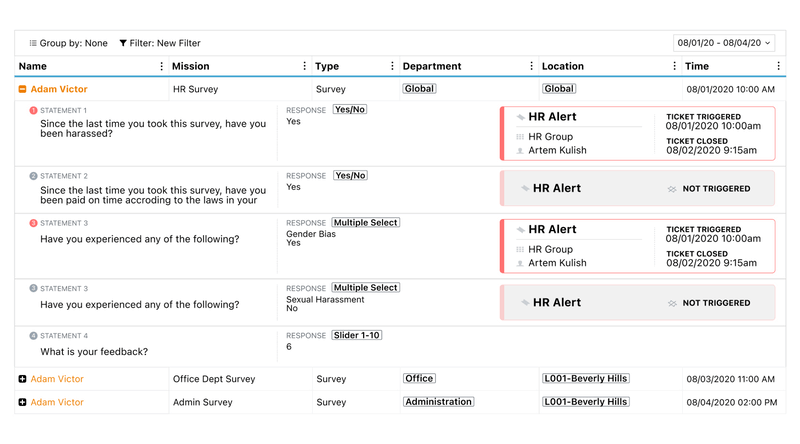
Task: Click the L001-Beverly Hills tag in Office row
Action: [x=586, y=379]
